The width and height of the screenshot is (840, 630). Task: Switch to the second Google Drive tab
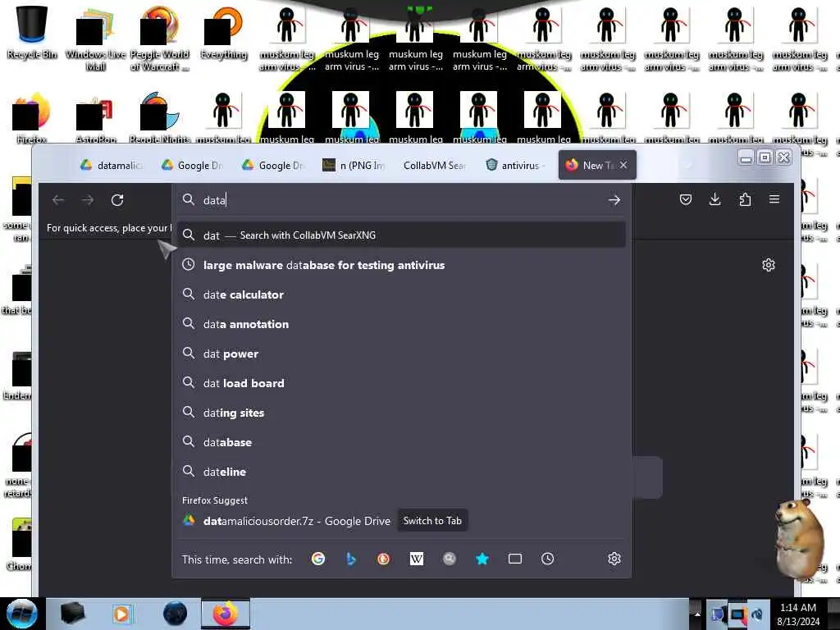pos(193,166)
